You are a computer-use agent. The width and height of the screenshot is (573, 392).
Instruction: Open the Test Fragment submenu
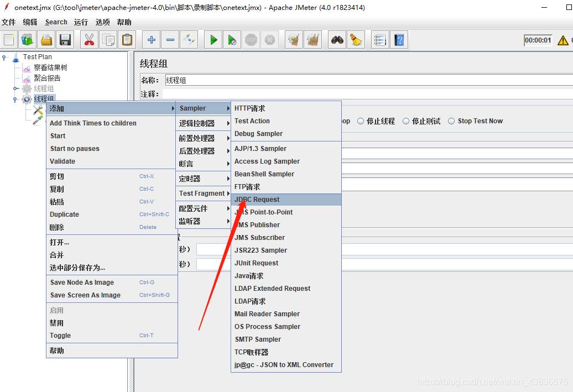coord(203,194)
